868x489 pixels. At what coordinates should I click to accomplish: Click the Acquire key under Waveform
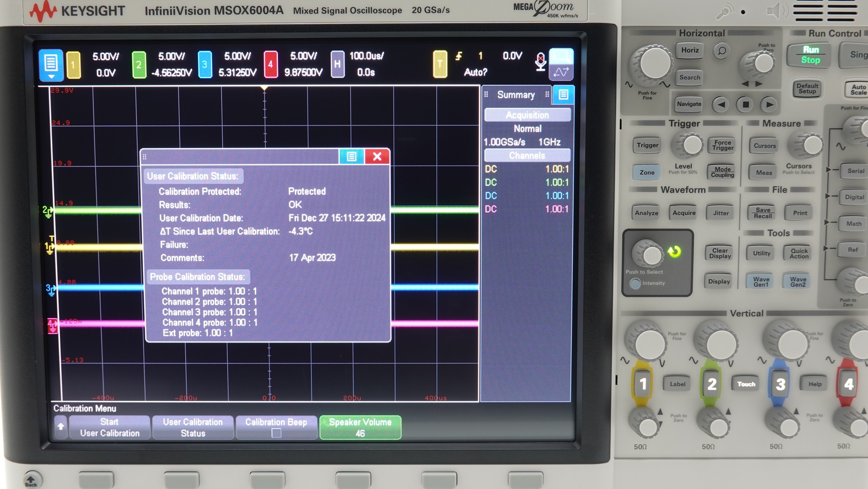click(x=684, y=213)
